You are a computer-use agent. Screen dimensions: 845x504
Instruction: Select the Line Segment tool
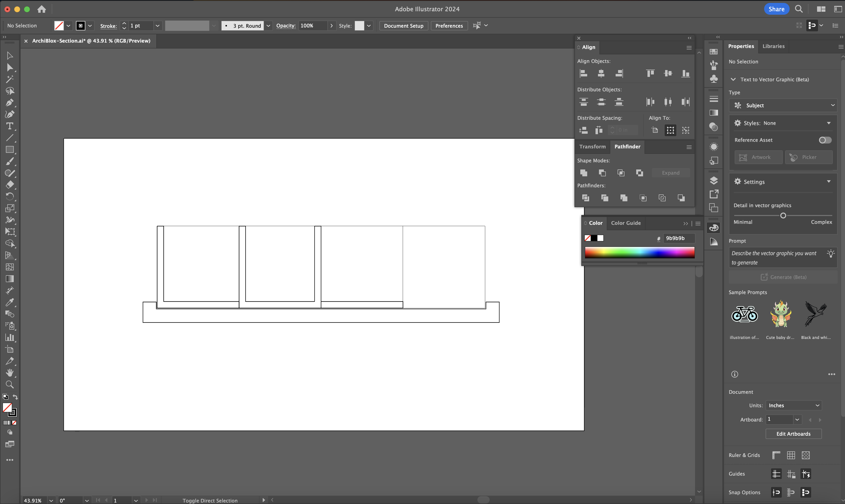click(10, 138)
